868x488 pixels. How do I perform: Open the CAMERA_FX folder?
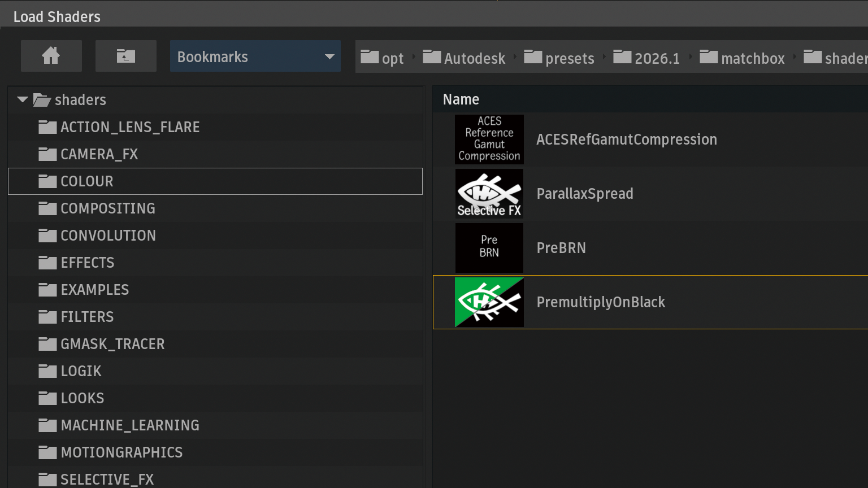(99, 154)
